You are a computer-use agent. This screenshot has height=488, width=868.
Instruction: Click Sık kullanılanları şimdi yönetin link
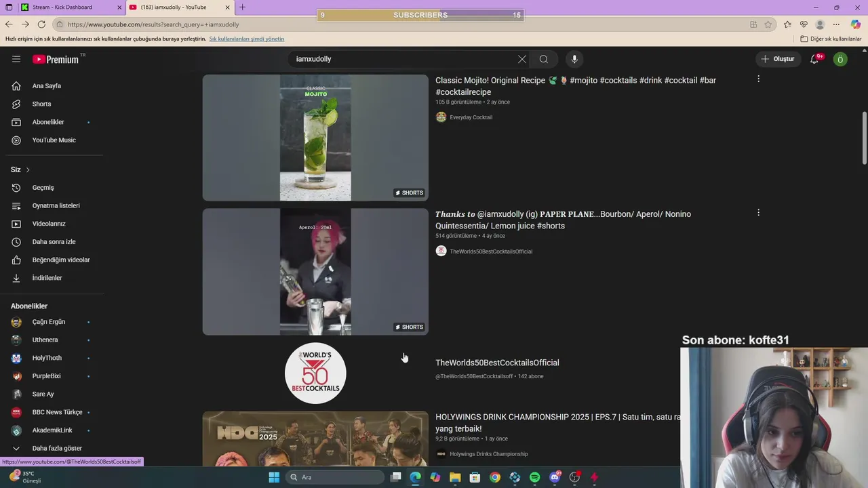pos(246,39)
